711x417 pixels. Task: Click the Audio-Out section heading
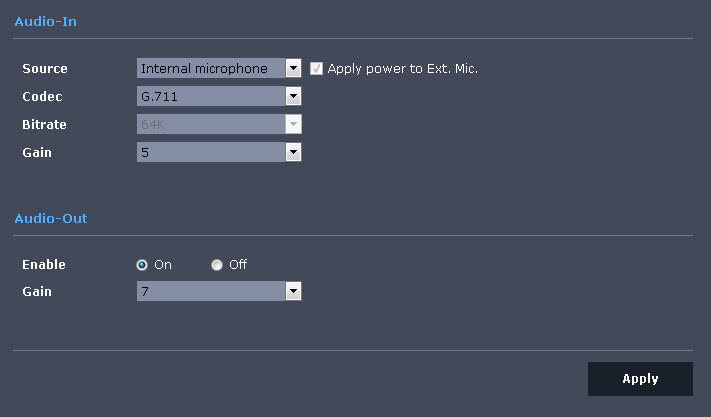click(51, 218)
